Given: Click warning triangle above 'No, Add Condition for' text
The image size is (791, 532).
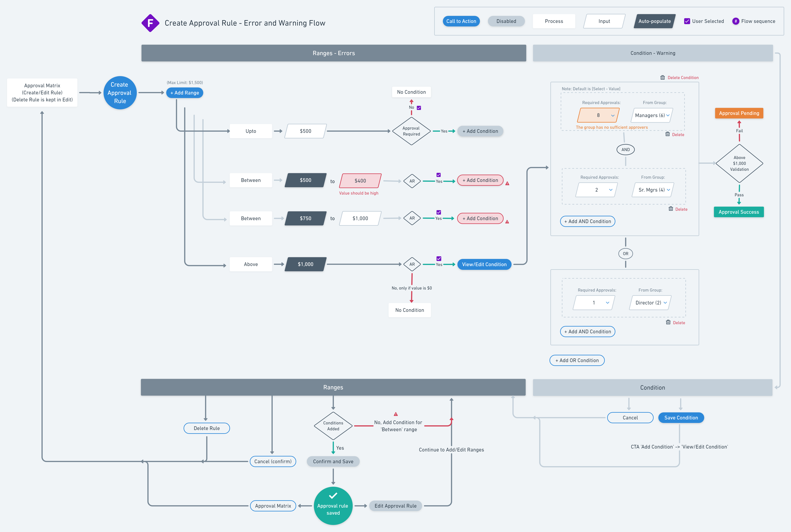Looking at the screenshot, I should [x=396, y=414].
